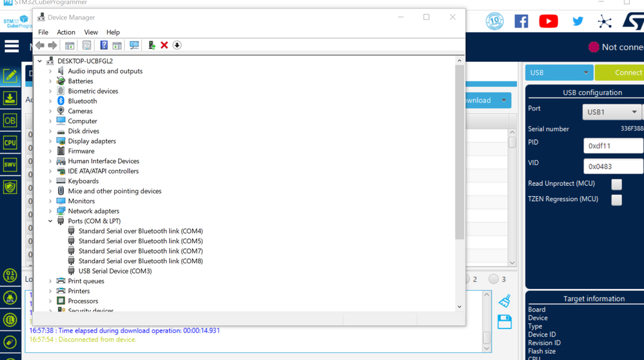Open Memory editing pencil icon in sidebar
The image size is (644, 360).
[x=10, y=76]
